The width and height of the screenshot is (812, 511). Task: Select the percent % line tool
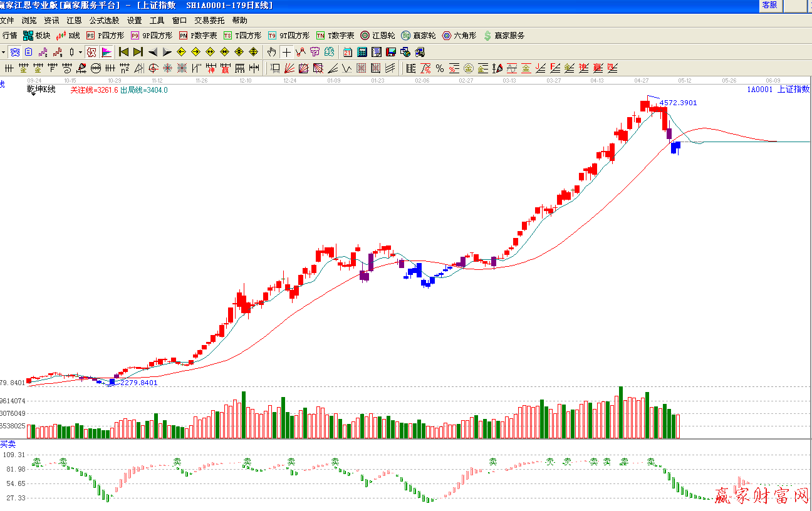(x=440, y=68)
